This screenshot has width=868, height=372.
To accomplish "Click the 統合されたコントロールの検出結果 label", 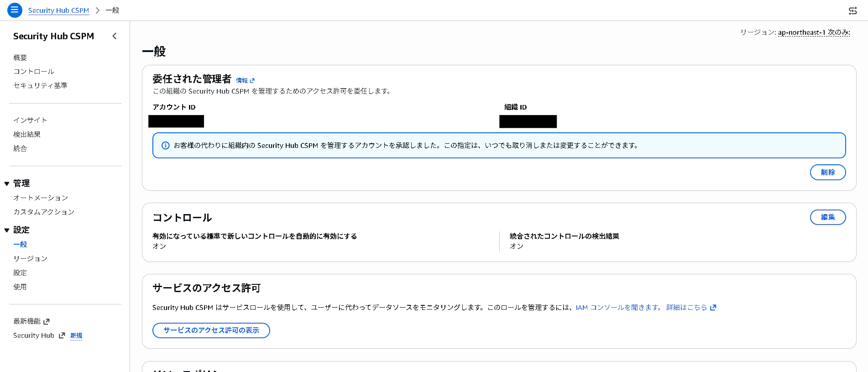I will 564,236.
